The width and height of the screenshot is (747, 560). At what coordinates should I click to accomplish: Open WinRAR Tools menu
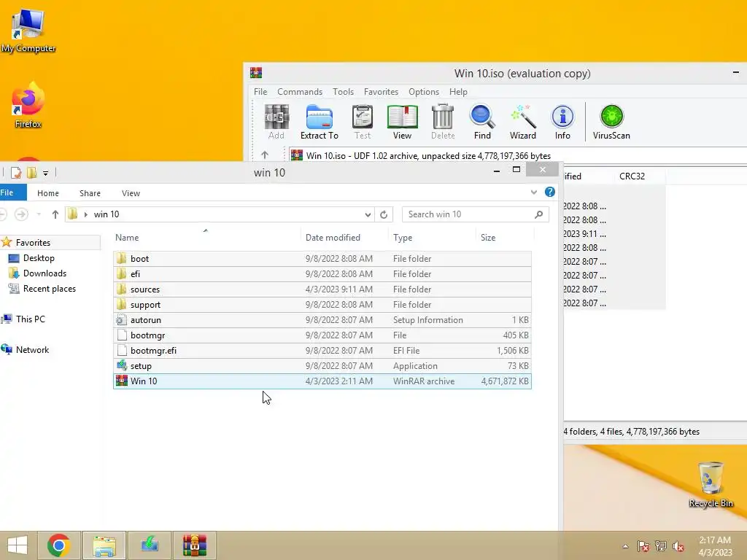point(343,91)
